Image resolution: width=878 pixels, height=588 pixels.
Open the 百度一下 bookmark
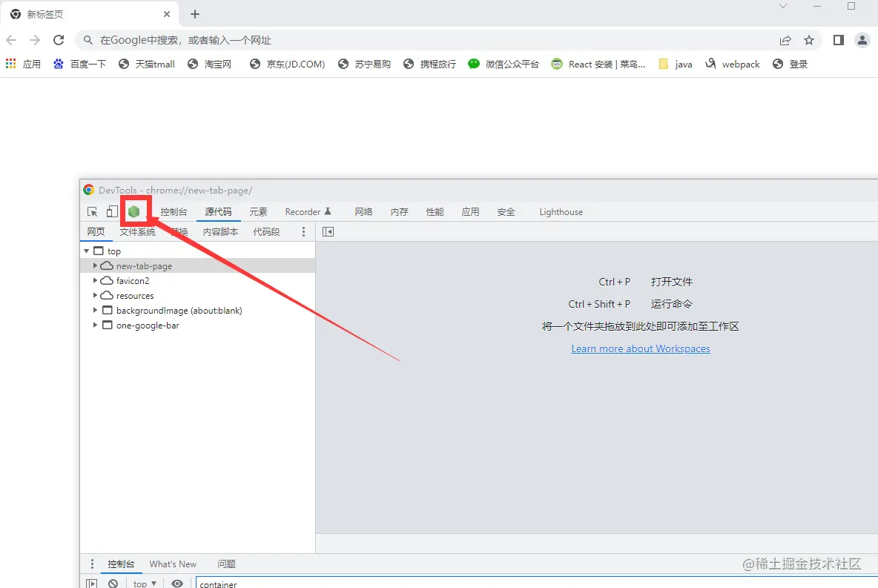79,64
